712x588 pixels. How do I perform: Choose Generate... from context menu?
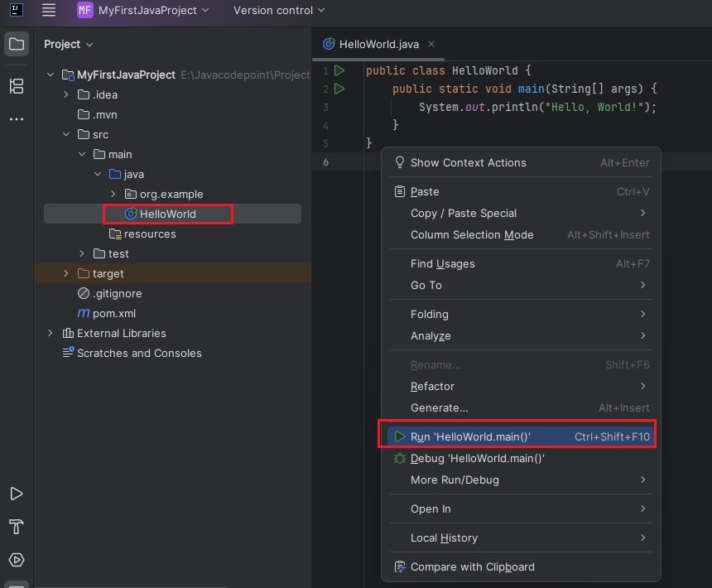521,407
